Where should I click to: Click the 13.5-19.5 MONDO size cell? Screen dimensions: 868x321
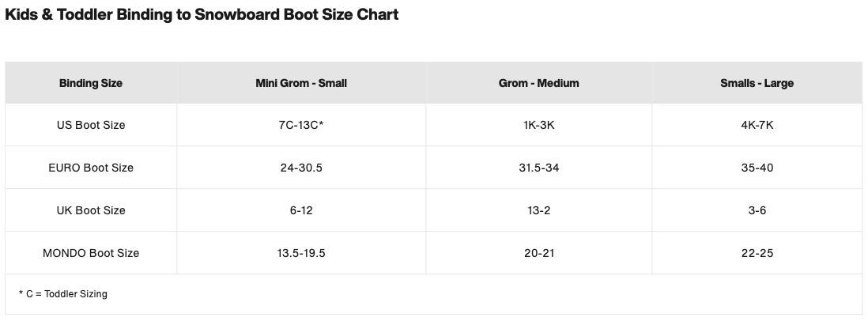click(301, 253)
